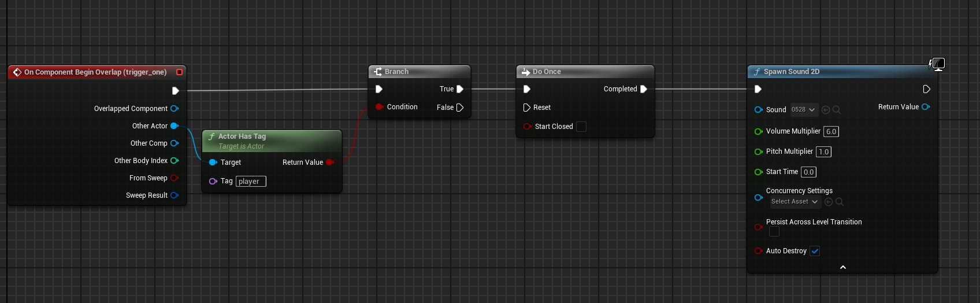Screen dimensions: 980x303
Task: Click the cosmetic-only monitor icon on Spawn Sound 2D
Action: (x=938, y=64)
